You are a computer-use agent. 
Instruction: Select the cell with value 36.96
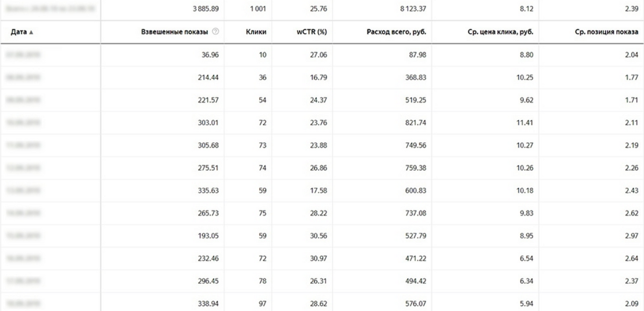pyautogui.click(x=210, y=55)
